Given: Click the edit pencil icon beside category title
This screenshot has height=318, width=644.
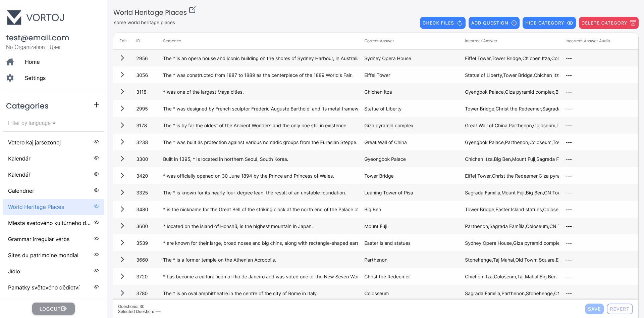Looking at the screenshot, I should [193, 10].
